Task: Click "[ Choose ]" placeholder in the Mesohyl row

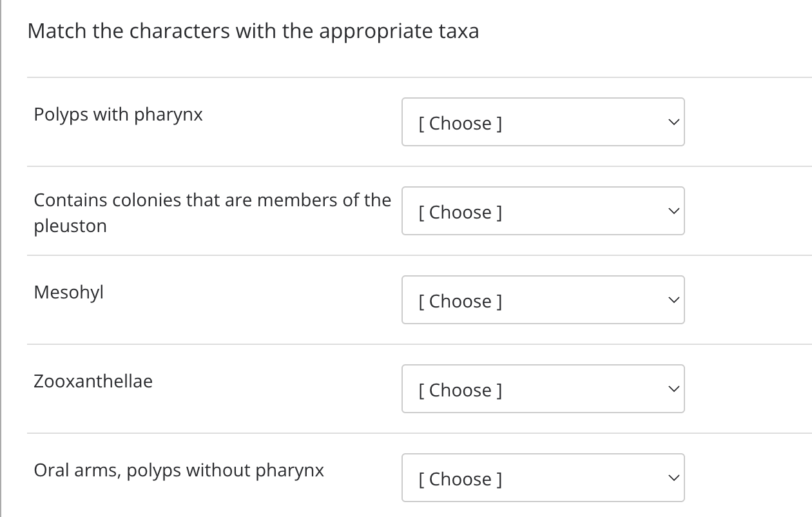Action: click(459, 301)
